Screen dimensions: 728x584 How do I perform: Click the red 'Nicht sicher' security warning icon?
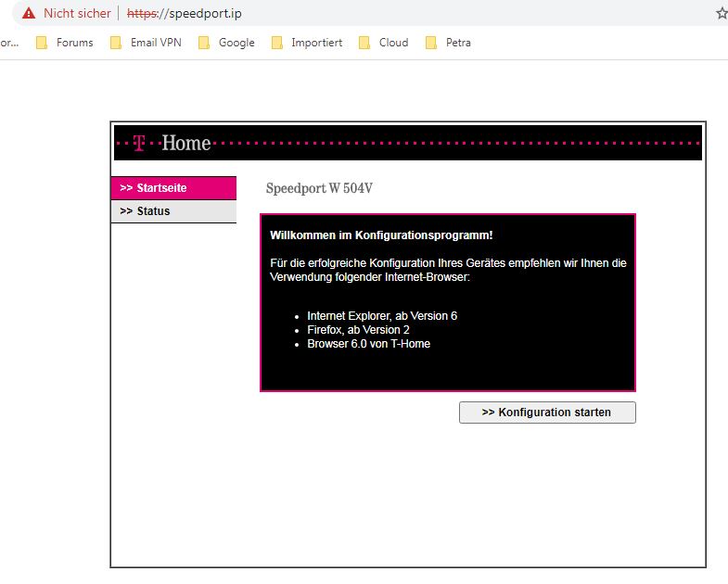(x=29, y=13)
